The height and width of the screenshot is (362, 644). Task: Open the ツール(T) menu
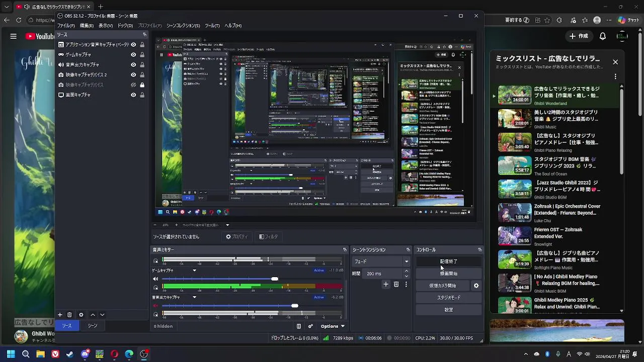(x=212, y=26)
